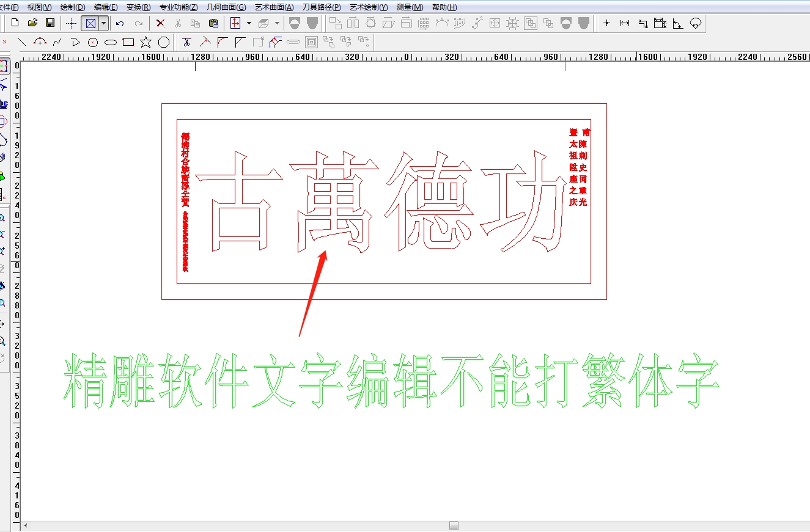Select the rectangle drawing tool
Viewport: 810px width, 532px height.
coord(128,42)
